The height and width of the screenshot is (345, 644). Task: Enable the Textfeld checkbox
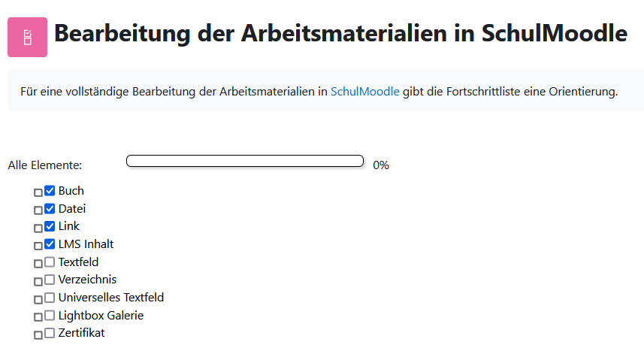tap(50, 262)
